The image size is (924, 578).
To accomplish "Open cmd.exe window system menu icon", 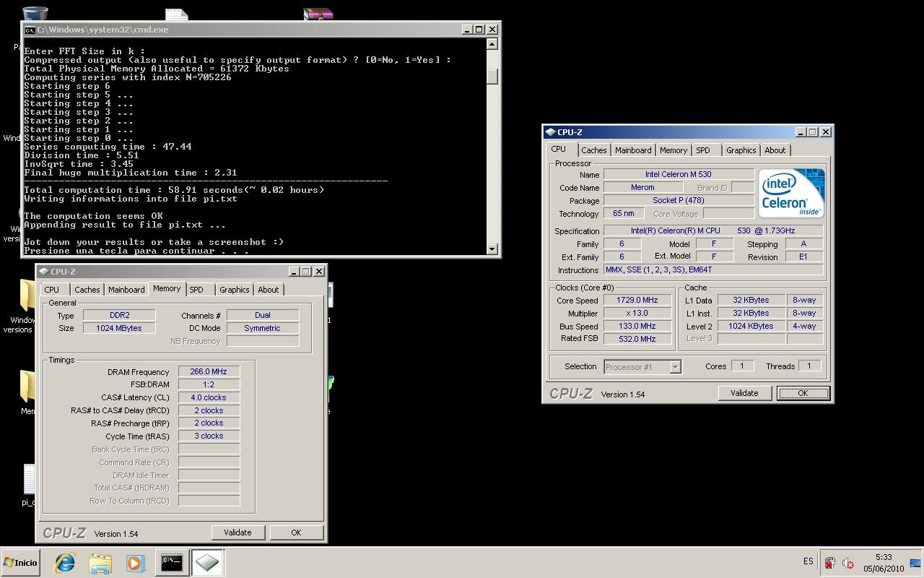I will tap(30, 30).
